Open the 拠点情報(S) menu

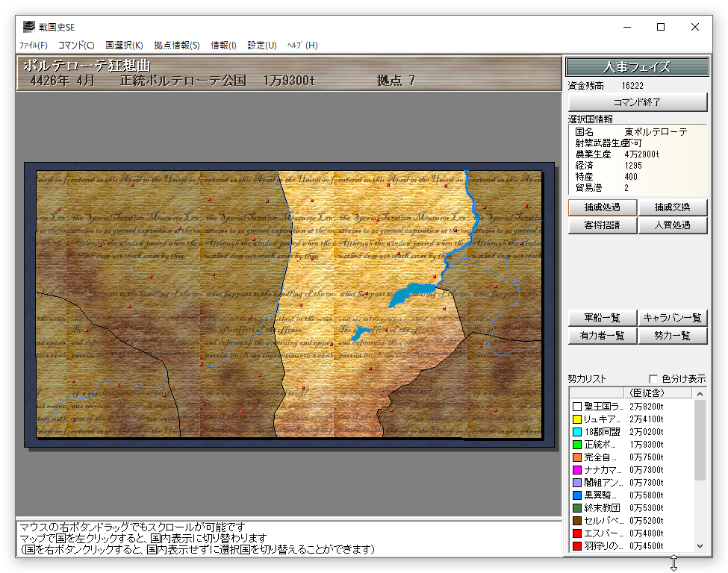[x=177, y=46]
